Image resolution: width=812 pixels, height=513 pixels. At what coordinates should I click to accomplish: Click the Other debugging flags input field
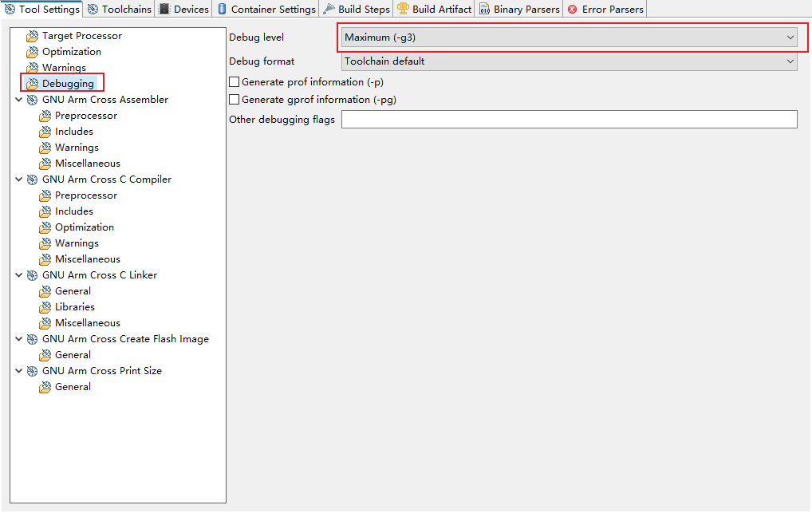pos(570,119)
